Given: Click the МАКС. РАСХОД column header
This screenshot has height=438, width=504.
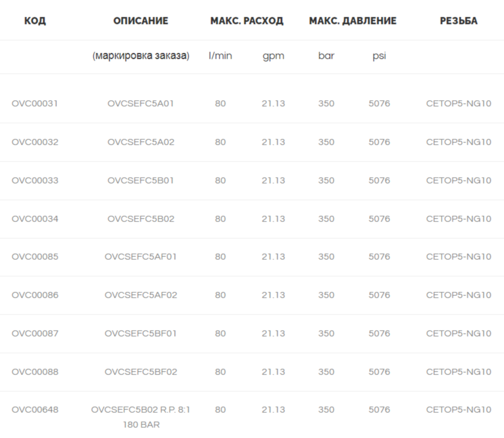Looking at the screenshot, I should click(247, 21).
